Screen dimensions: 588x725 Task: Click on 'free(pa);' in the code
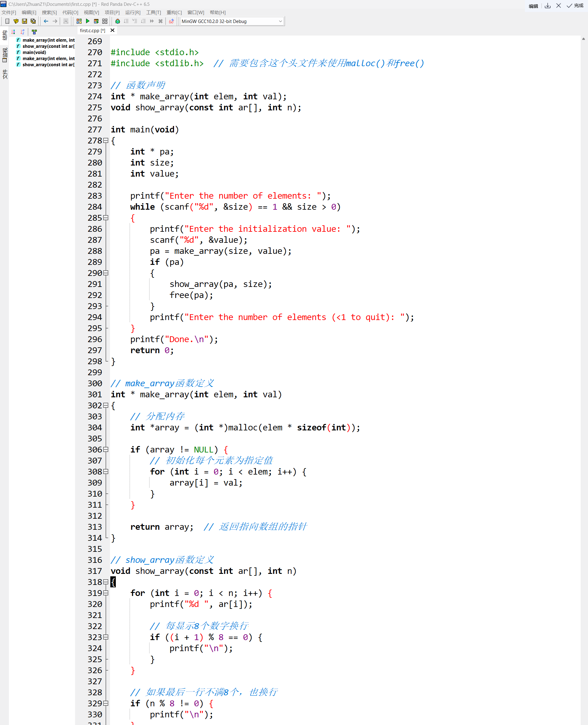(x=192, y=295)
